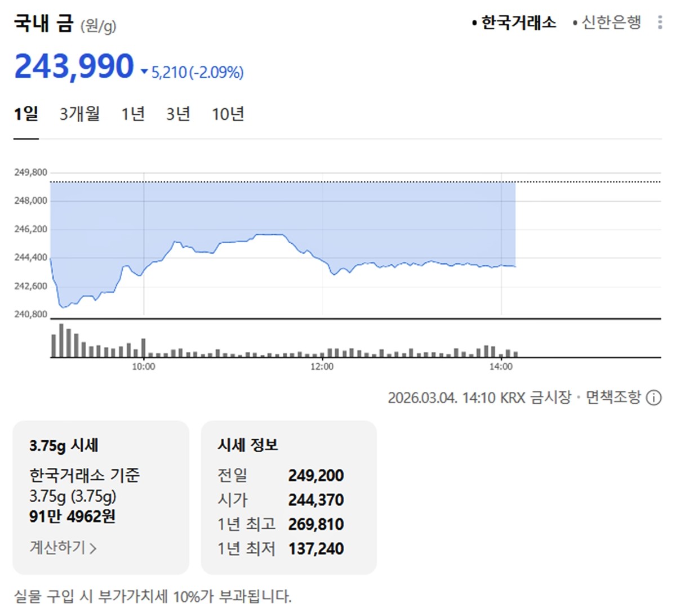Click the 1년 최저 value 137,240
Image resolution: width=676 pixels, height=616 pixels.
(315, 548)
